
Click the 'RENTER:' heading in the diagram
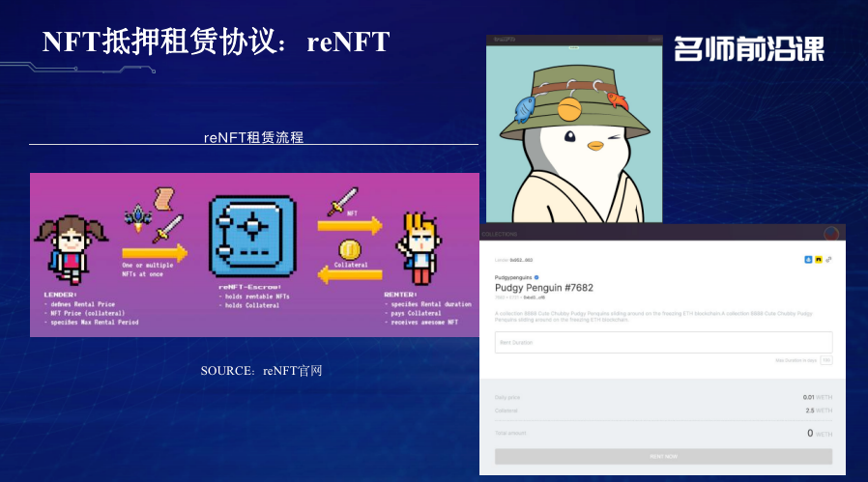point(399,295)
